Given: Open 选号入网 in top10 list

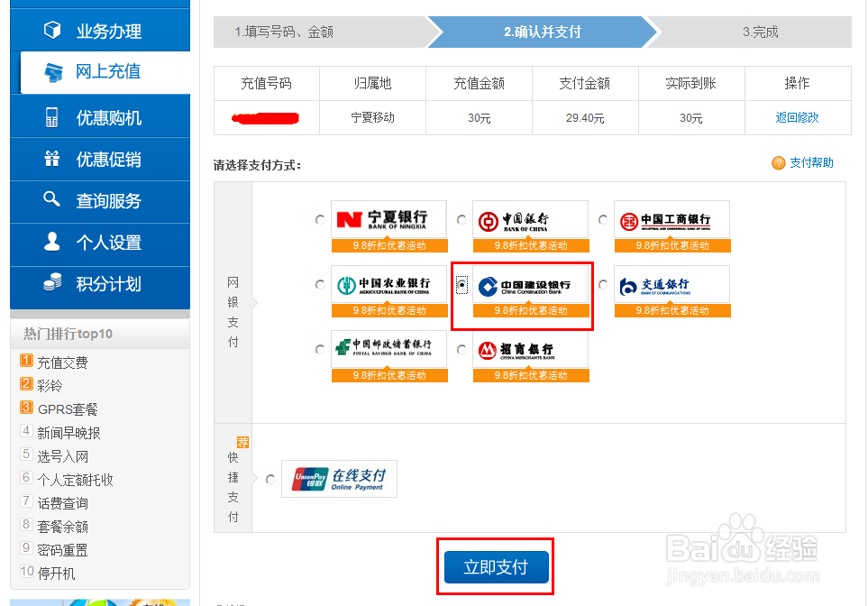Looking at the screenshot, I should click(x=62, y=456).
